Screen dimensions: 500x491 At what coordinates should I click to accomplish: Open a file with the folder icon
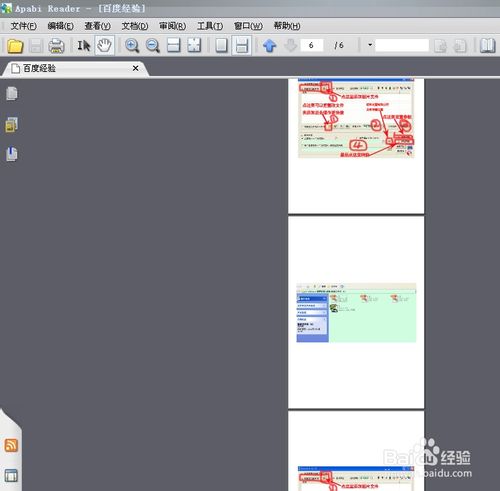coord(15,46)
